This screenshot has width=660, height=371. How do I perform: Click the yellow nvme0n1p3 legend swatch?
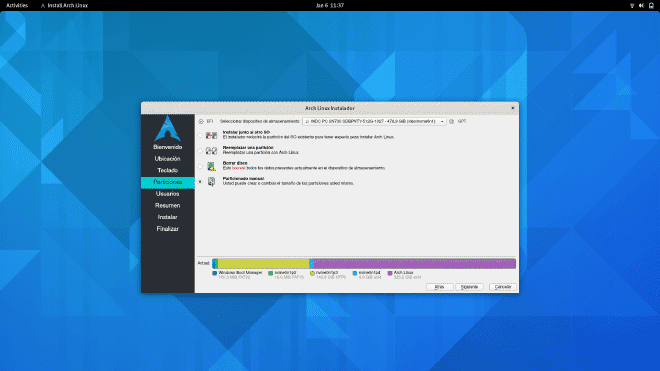click(x=312, y=273)
